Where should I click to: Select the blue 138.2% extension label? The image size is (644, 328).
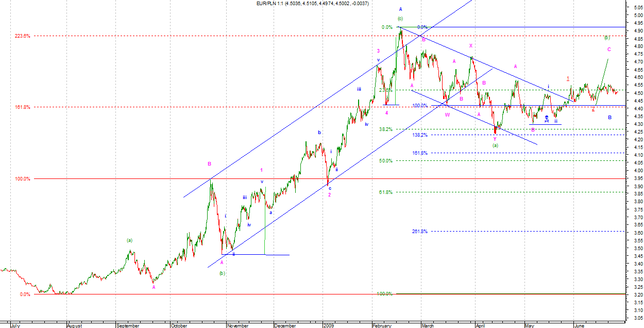click(x=419, y=135)
